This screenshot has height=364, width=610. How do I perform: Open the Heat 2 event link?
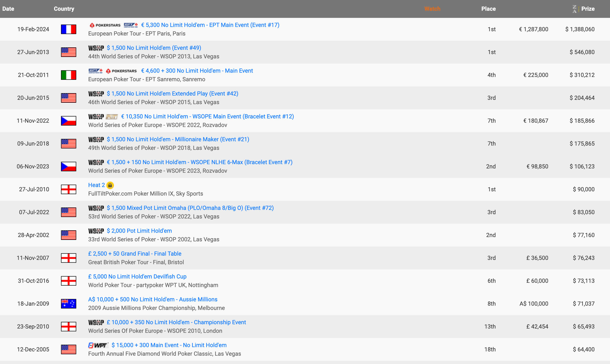coord(97,185)
